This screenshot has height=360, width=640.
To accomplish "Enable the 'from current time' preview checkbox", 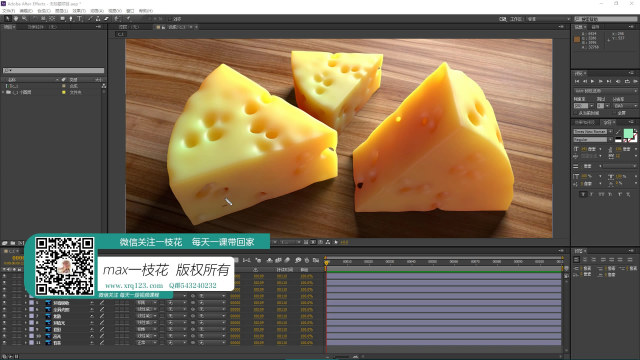I will [x=576, y=113].
